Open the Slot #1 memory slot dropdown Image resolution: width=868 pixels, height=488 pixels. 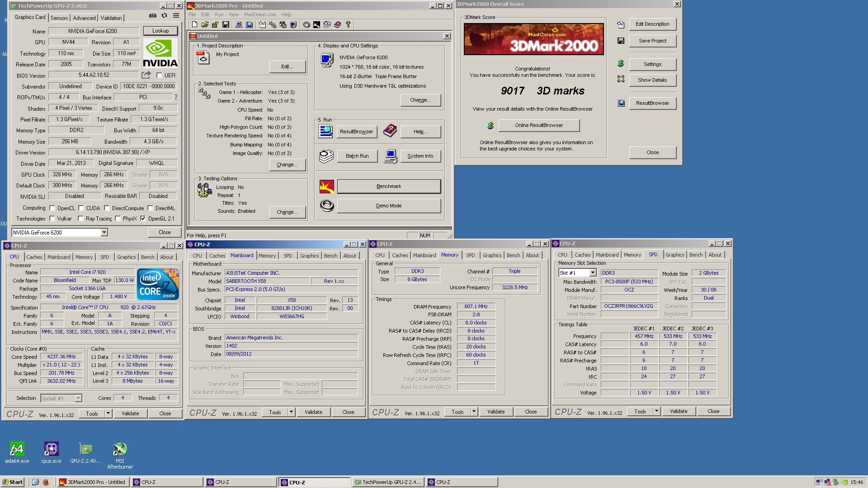click(x=593, y=273)
